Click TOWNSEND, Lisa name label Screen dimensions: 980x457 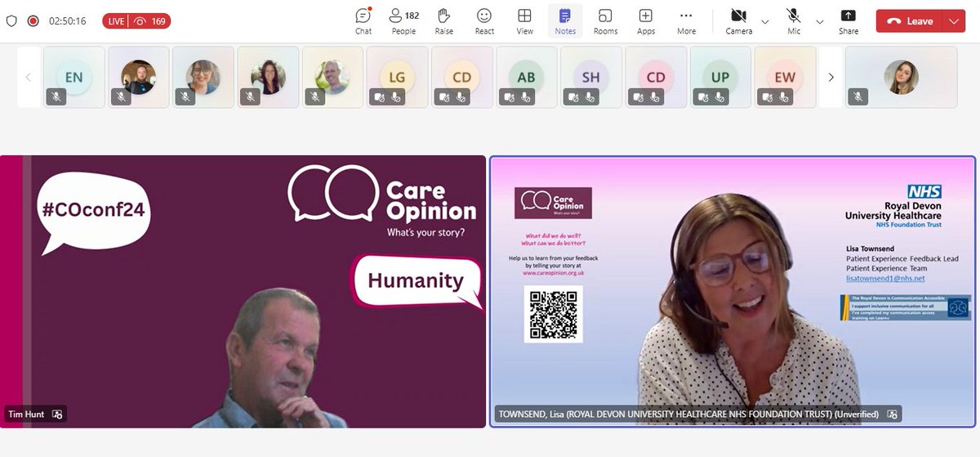click(x=689, y=414)
